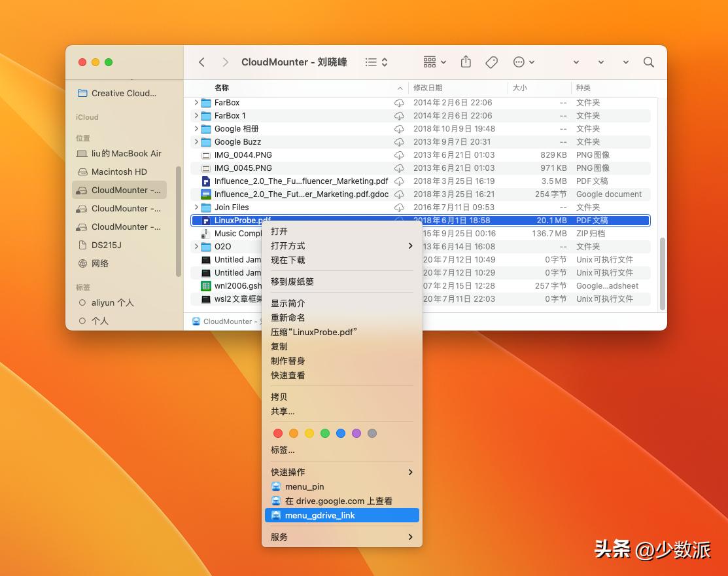This screenshot has width=728, height=576.
Task: Click the Search magnifier icon
Action: 648,62
